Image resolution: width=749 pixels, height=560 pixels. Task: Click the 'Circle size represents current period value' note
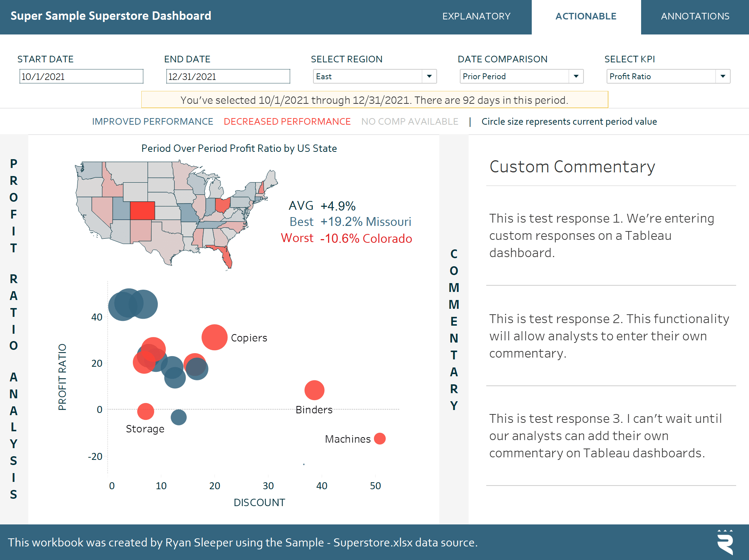(569, 121)
